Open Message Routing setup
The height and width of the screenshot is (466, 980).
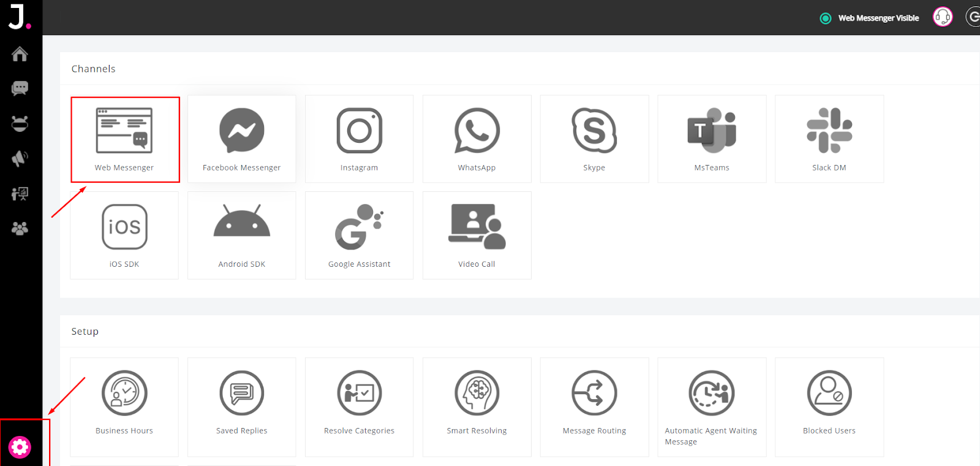594,407
